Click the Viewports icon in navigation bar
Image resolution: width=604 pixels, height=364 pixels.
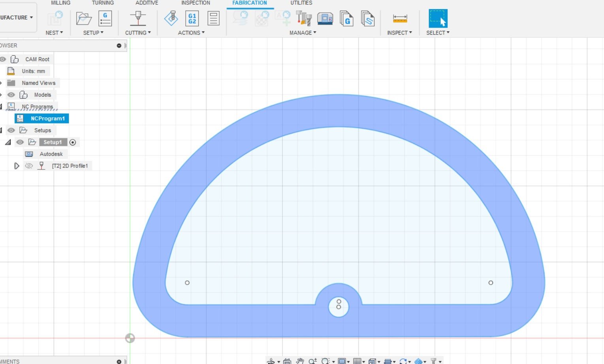tap(372, 361)
